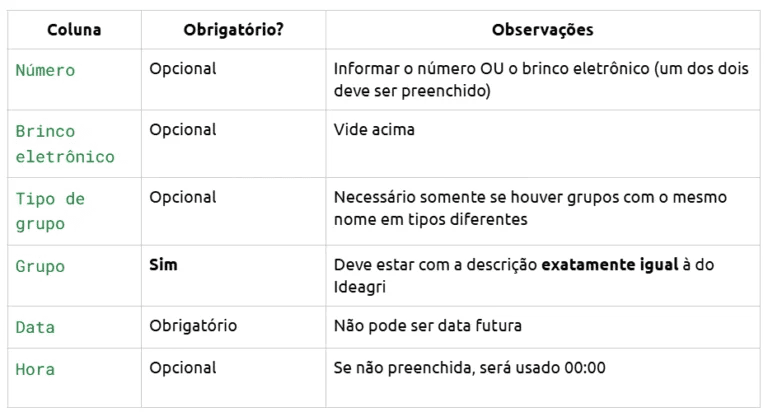The height and width of the screenshot is (412, 768).
Task: Click the Obrigatório? column header
Action: (x=233, y=30)
